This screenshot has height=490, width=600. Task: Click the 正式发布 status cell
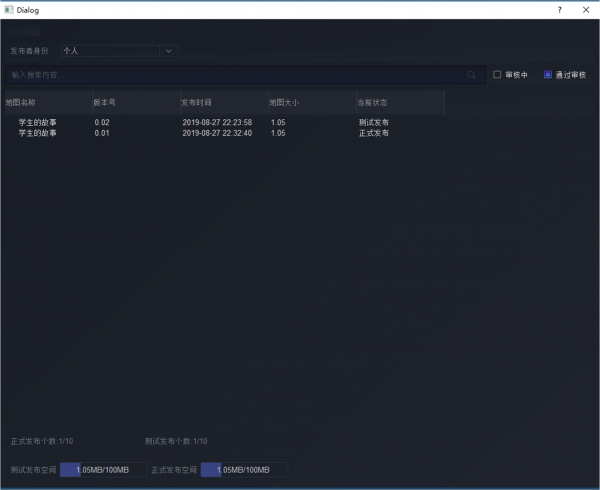[x=373, y=133]
